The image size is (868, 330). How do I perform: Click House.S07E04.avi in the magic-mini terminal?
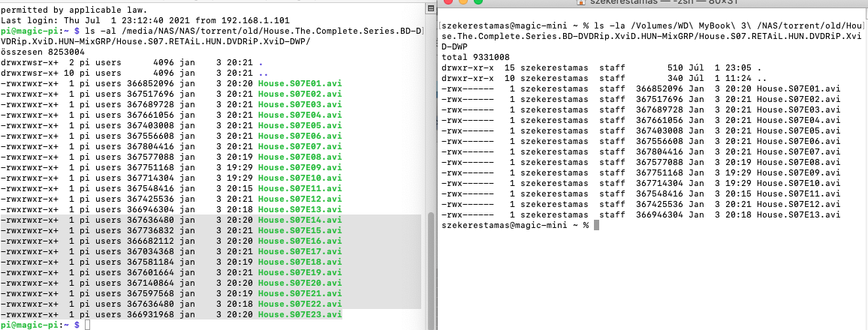(798, 120)
